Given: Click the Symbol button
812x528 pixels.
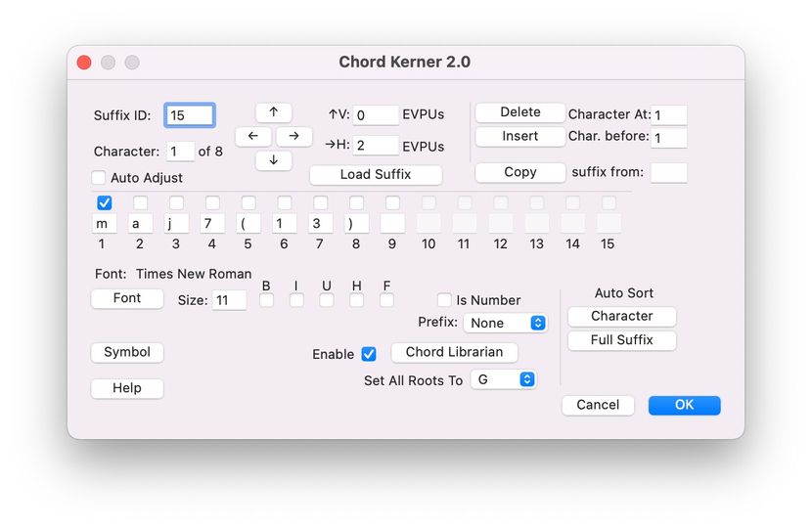Looking at the screenshot, I should (127, 352).
